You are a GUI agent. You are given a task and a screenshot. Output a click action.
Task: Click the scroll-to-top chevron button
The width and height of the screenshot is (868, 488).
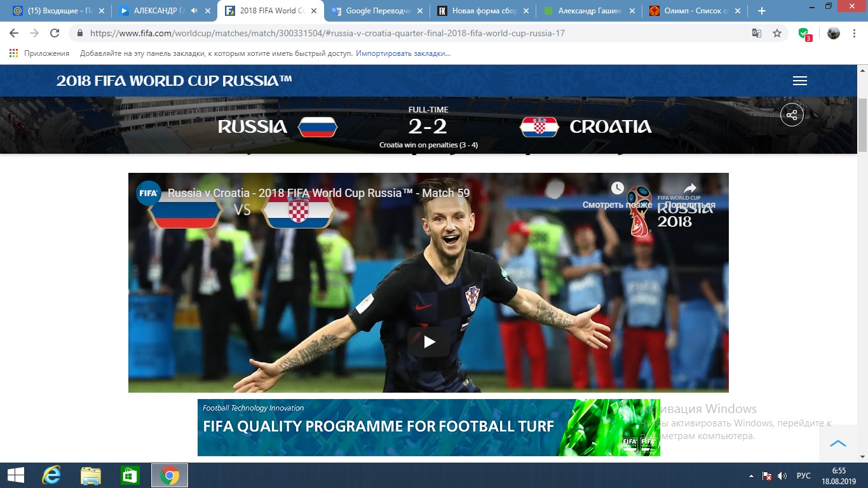point(838,444)
